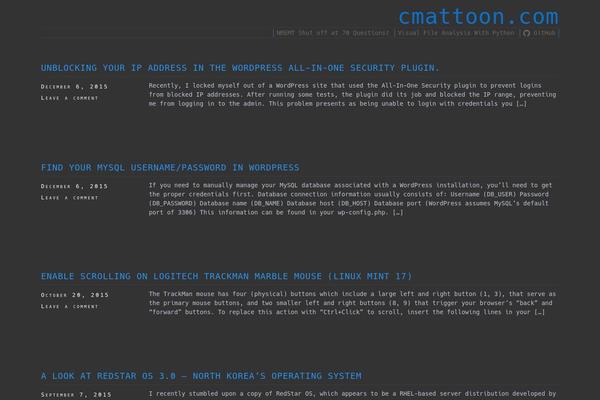This screenshot has height=400, width=600.
Task: Click the October 20, 2015 post date
Action: click(73, 295)
